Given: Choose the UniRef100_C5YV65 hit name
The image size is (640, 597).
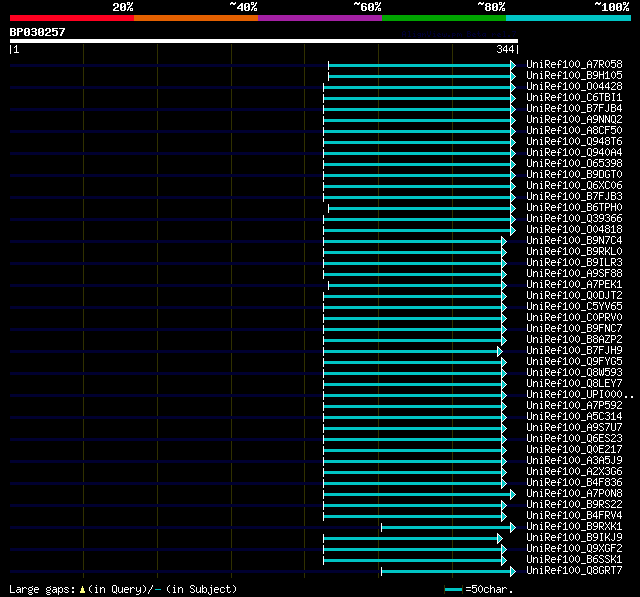Looking at the screenshot, I should click(574, 307).
